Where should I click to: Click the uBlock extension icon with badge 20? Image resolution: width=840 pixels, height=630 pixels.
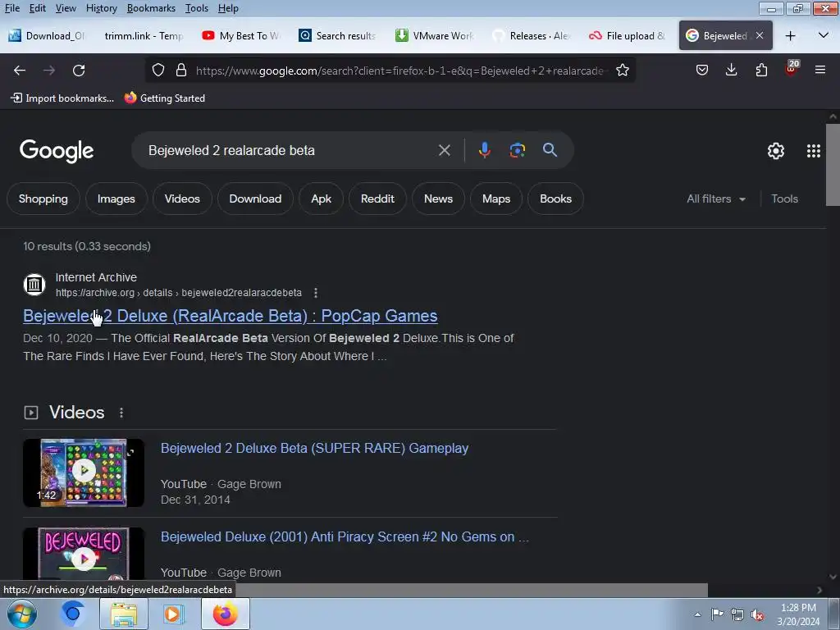792,69
